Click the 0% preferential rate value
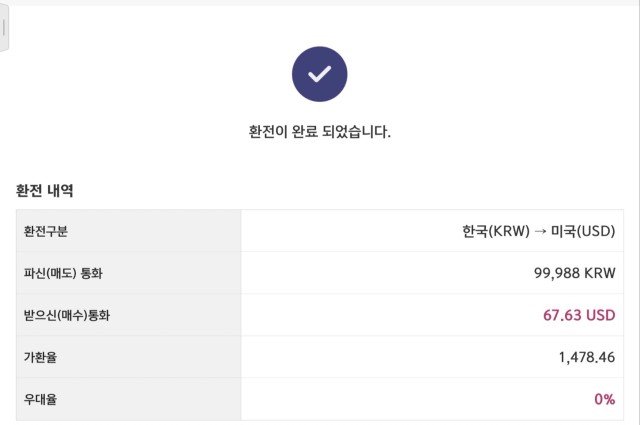The height and width of the screenshot is (425, 640). pos(604,399)
